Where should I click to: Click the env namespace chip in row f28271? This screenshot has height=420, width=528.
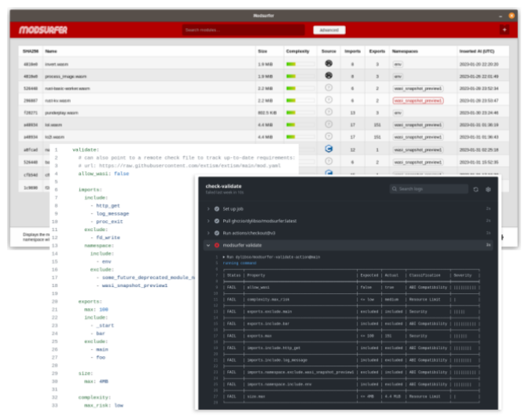click(x=397, y=113)
